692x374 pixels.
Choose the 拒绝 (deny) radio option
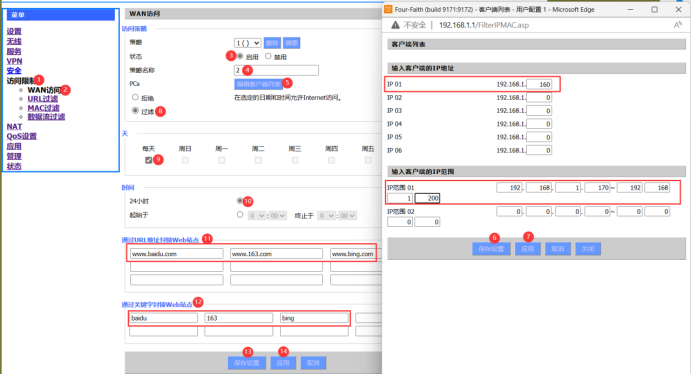pos(135,97)
